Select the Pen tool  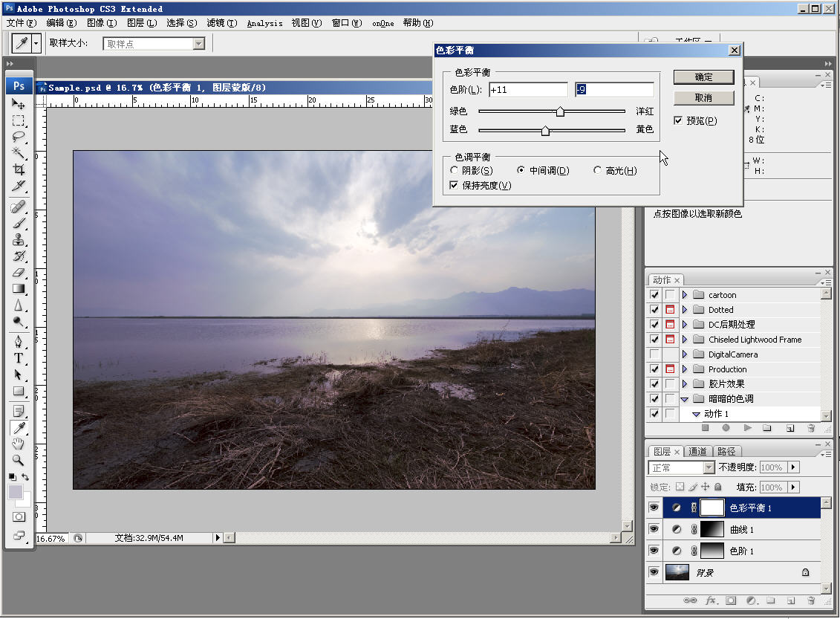(x=19, y=341)
